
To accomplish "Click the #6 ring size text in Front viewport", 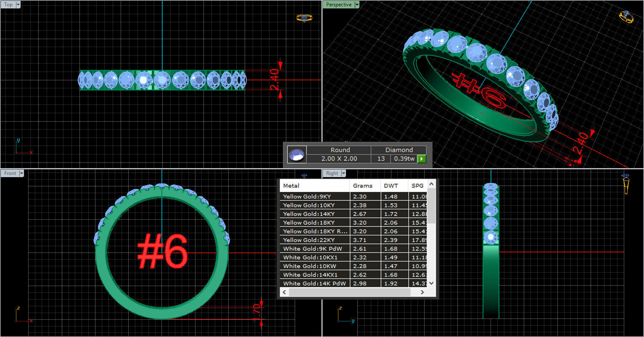I will 162,252.
